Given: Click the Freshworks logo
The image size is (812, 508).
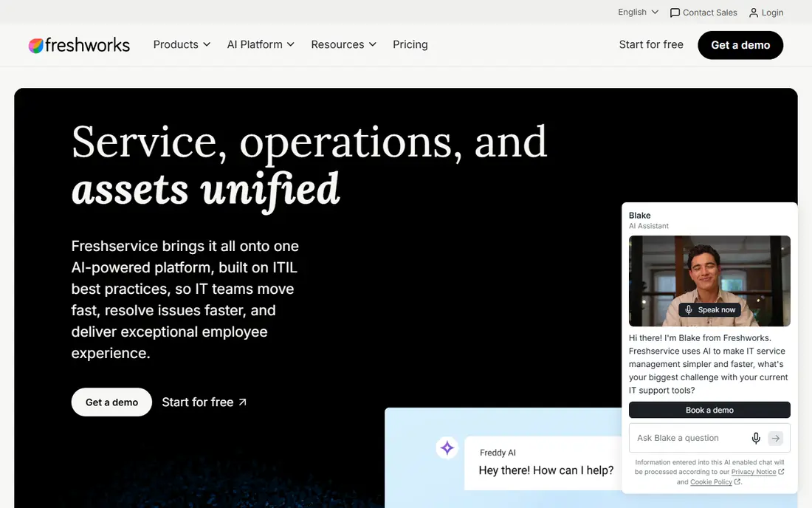Looking at the screenshot, I should coord(79,45).
